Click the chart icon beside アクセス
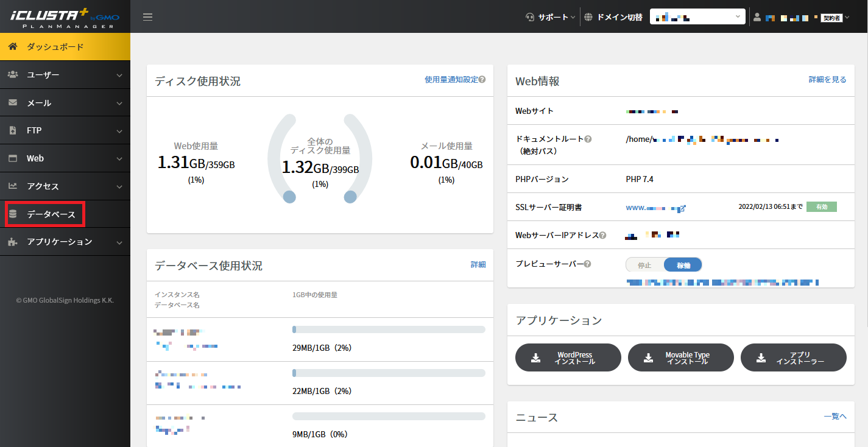The width and height of the screenshot is (868, 447). (13, 186)
